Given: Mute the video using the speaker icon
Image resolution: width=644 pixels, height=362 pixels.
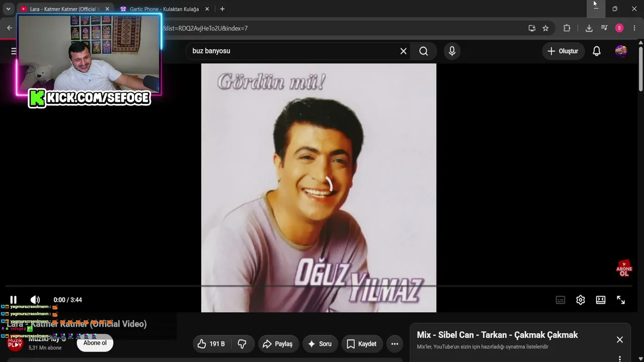Looking at the screenshot, I should pos(35,300).
